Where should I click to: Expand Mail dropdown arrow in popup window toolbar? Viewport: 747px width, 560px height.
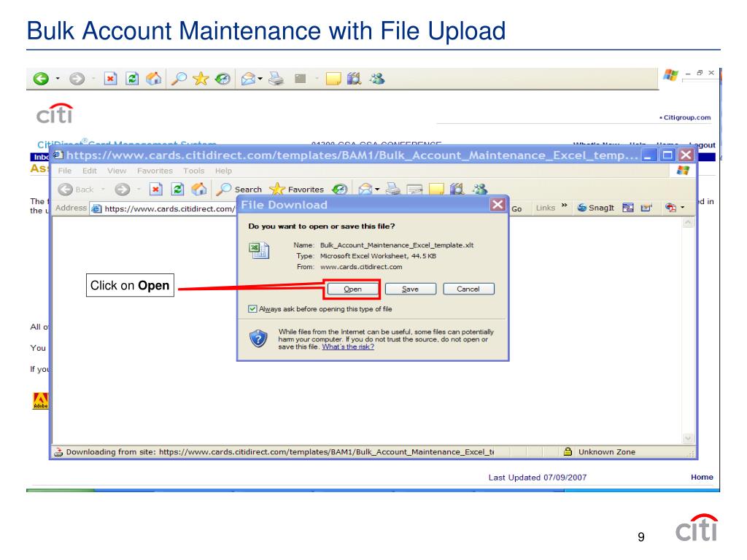377,190
